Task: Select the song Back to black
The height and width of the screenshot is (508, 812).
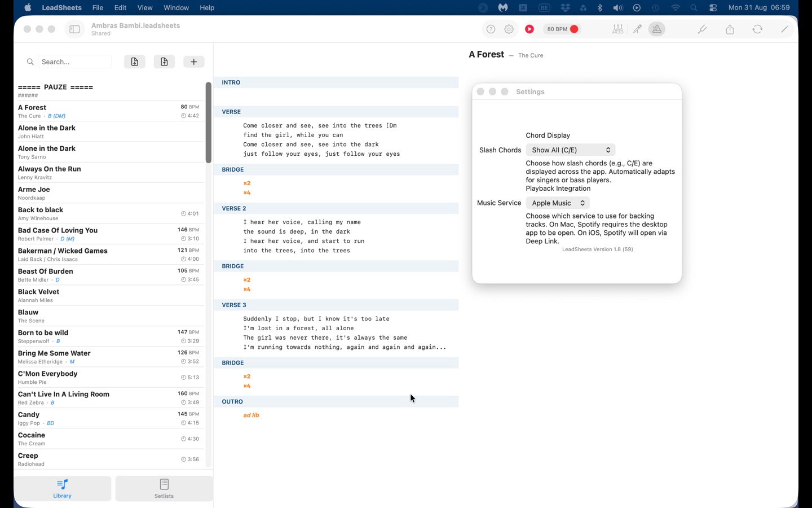Action: [109, 214]
